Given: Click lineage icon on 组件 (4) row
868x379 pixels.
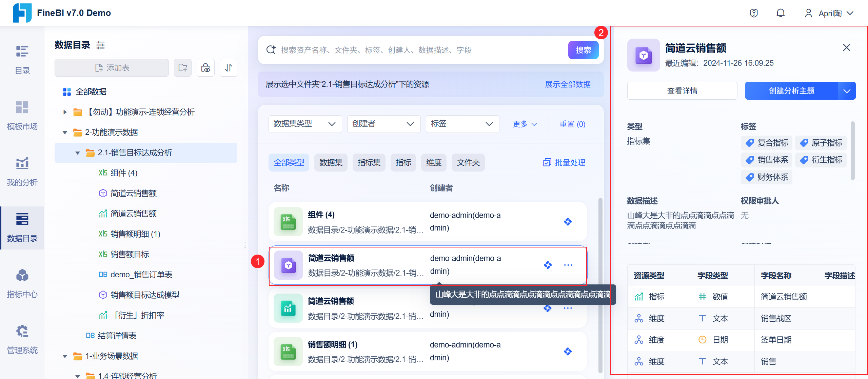Looking at the screenshot, I should [568, 222].
